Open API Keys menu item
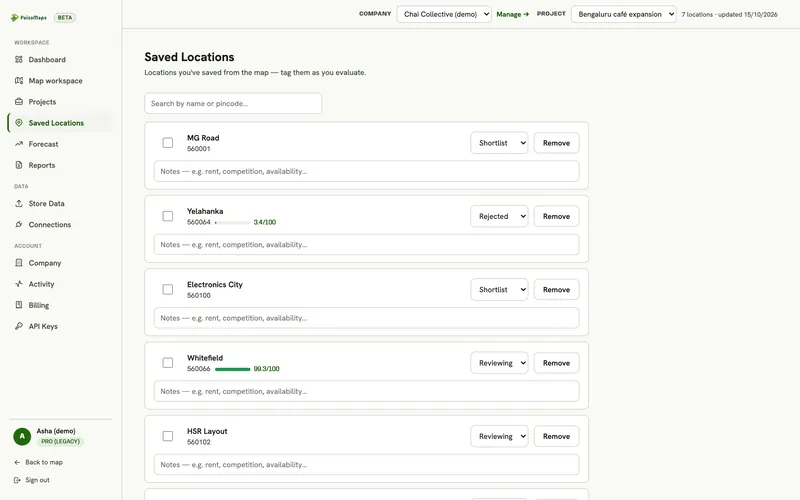 pyautogui.click(x=59, y=326)
